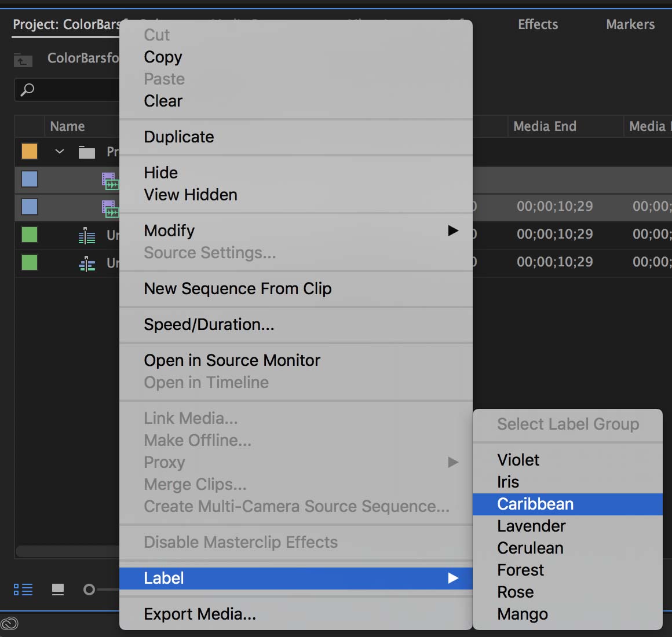Navigate up one level in the Project panel
This screenshot has width=672, height=637.
point(22,60)
